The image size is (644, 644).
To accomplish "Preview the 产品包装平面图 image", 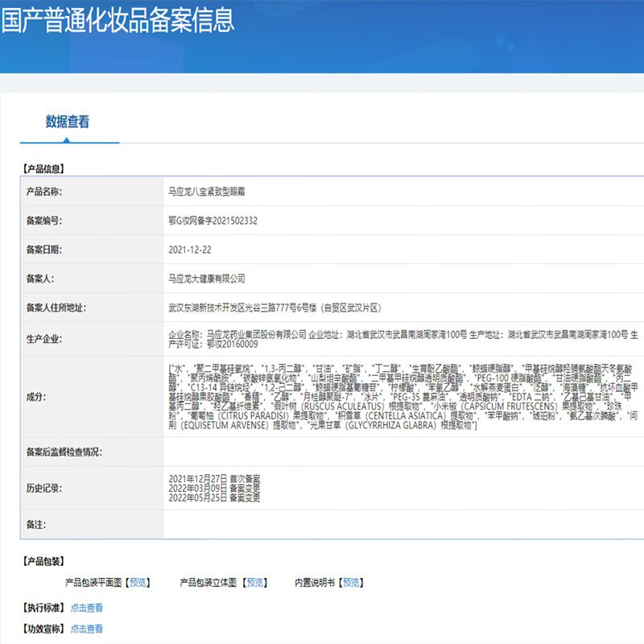I will [x=138, y=582].
